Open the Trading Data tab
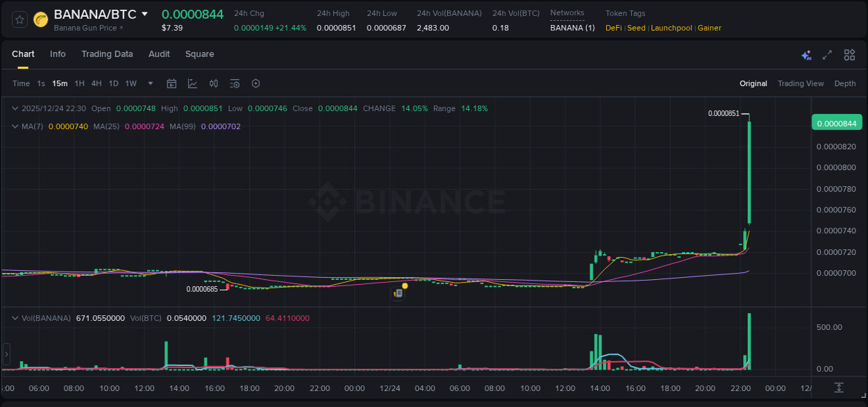868x407 pixels. tap(107, 54)
